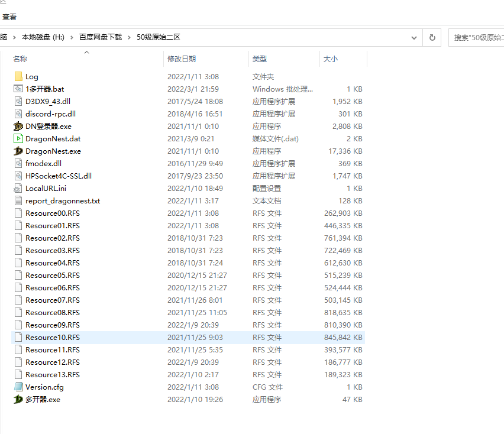
Task: Click the Windows 批处理... type cell
Action: pos(283,89)
